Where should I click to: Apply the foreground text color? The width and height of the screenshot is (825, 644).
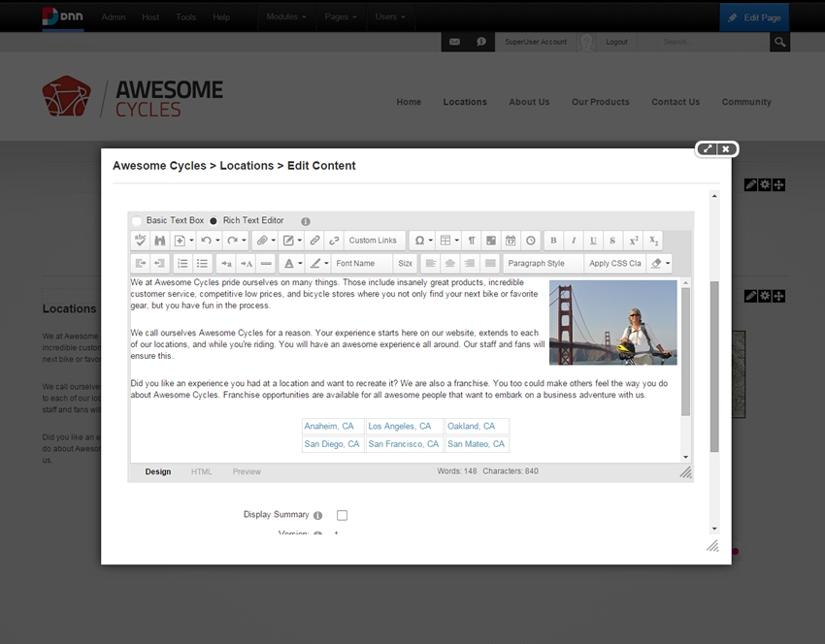289,264
